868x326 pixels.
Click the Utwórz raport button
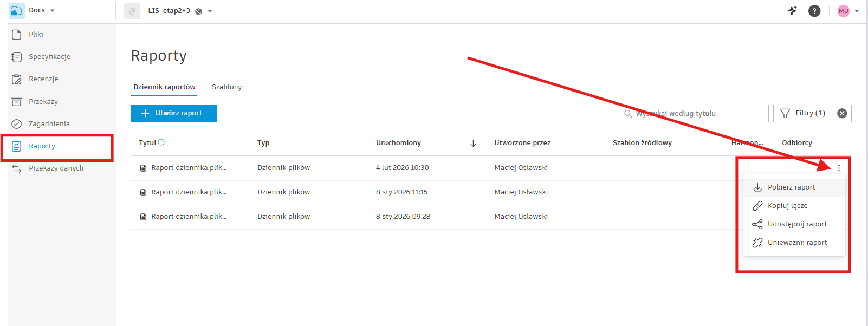click(x=174, y=113)
